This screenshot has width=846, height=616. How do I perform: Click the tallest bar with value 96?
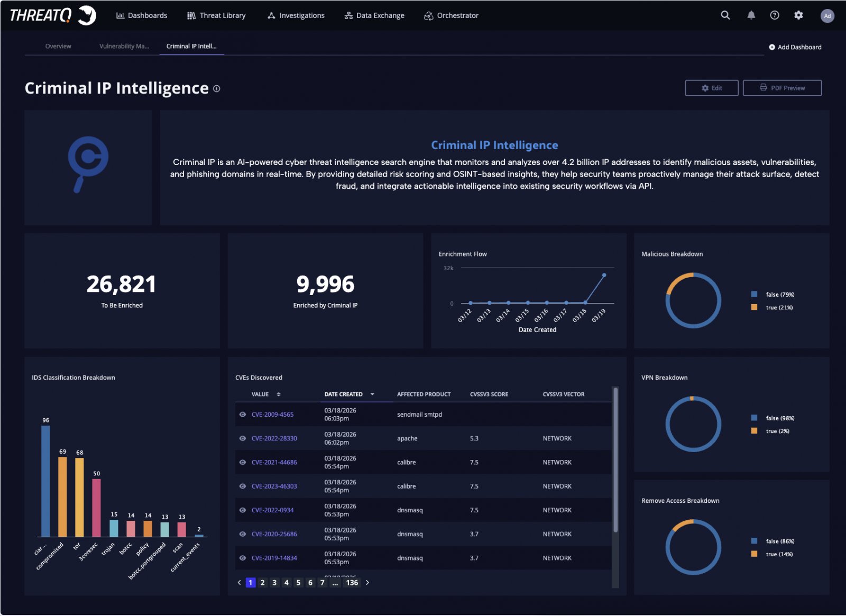(45, 481)
